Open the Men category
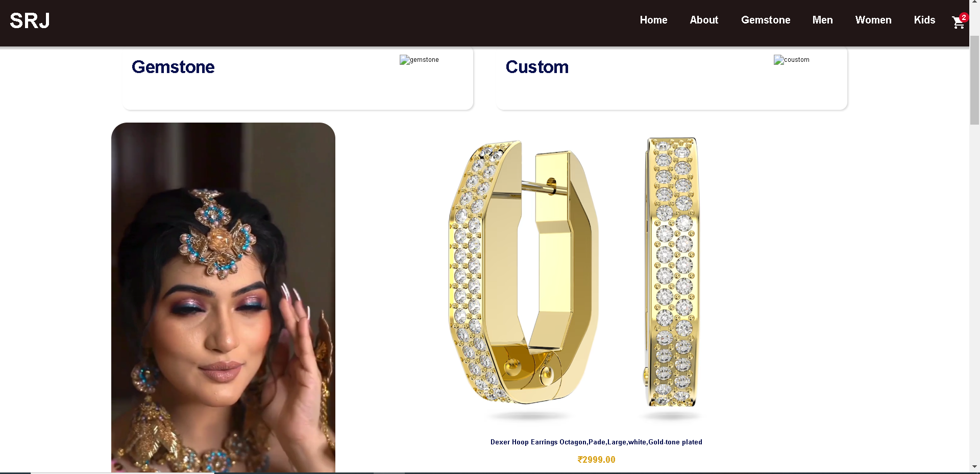The height and width of the screenshot is (474, 980). pyautogui.click(x=822, y=20)
